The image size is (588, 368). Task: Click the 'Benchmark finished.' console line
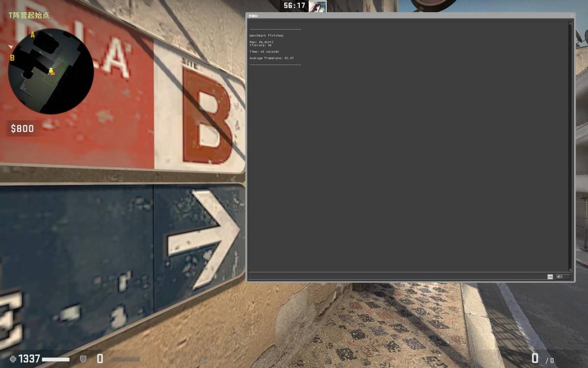coord(267,35)
